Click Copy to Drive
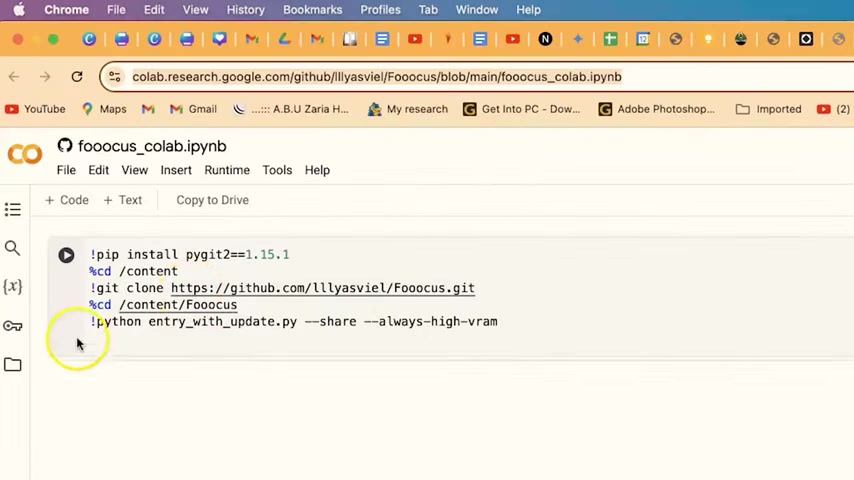 coord(212,200)
